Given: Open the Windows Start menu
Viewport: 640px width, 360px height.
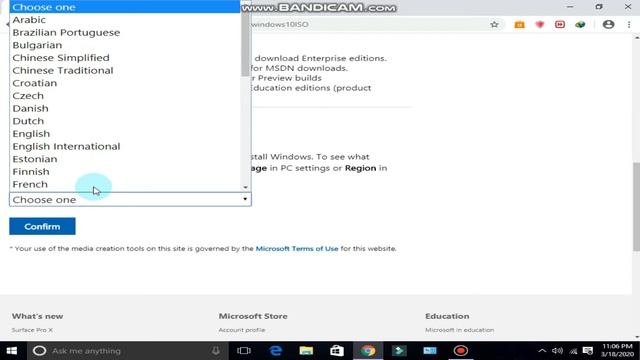Looking at the screenshot, I should [12, 351].
